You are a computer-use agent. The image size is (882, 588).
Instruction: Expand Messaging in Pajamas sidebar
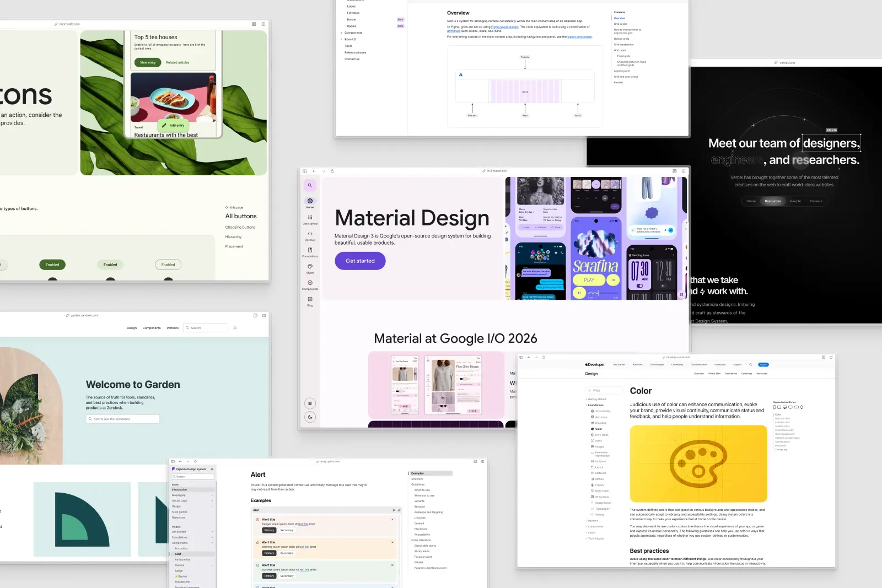point(192,495)
